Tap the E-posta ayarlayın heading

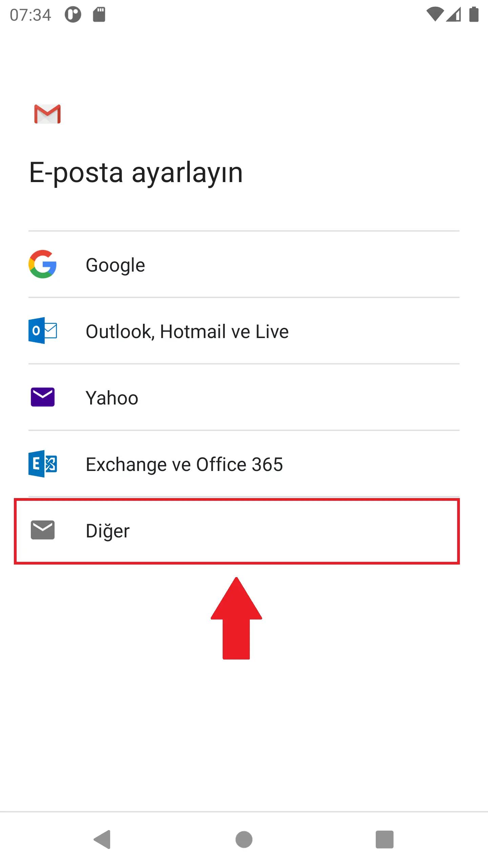point(136,173)
